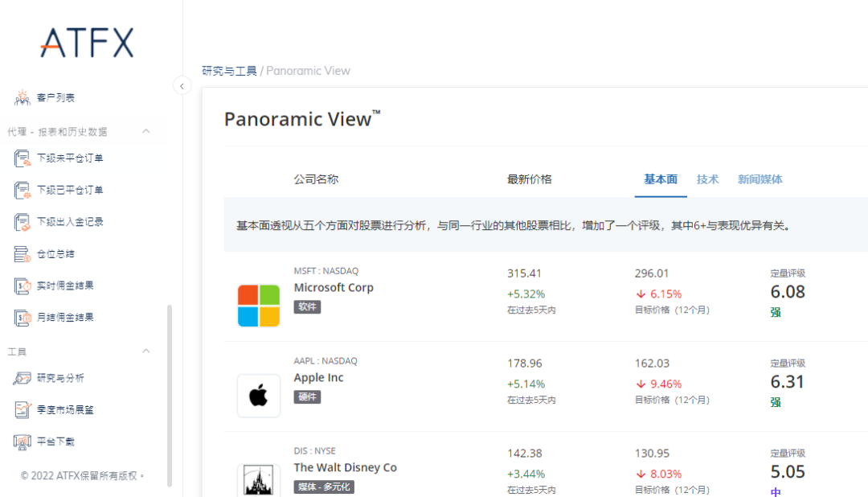Collapse the 代理 - 报表和历史数据 section
Screen dimensions: 868x497
point(146,131)
